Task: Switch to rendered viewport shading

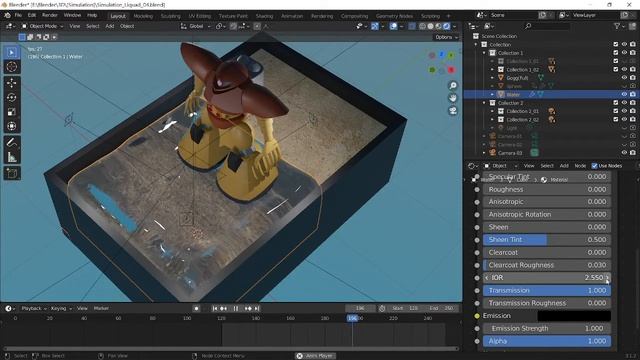Action: 447,26
